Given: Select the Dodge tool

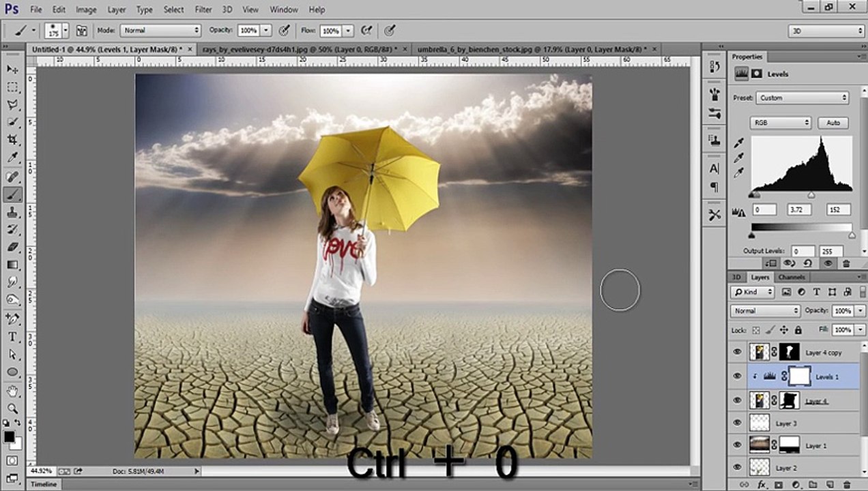Looking at the screenshot, I should [x=12, y=301].
